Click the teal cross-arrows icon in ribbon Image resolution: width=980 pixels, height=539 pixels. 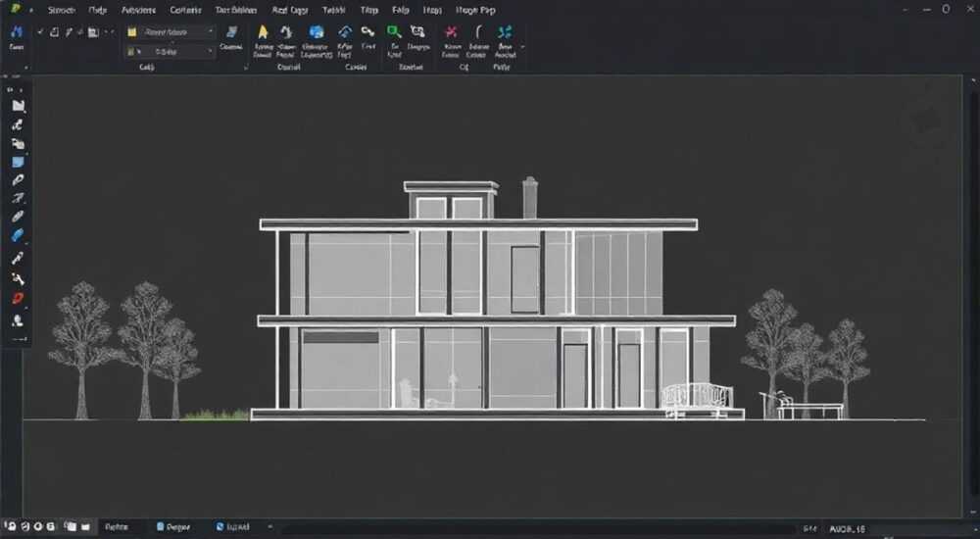coord(505,32)
